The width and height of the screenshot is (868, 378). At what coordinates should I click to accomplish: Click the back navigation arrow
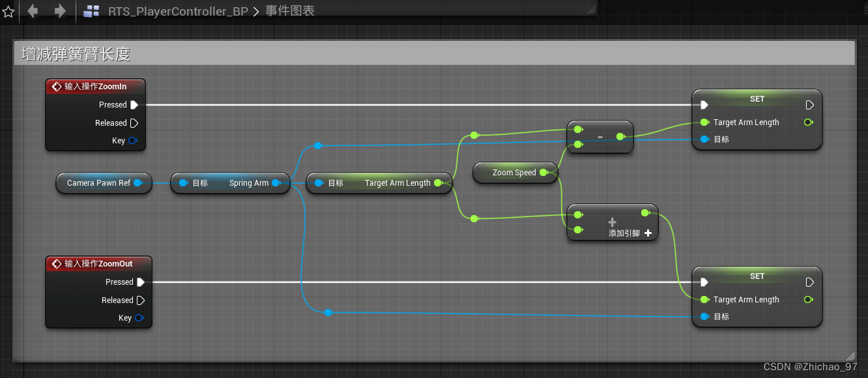tap(32, 10)
